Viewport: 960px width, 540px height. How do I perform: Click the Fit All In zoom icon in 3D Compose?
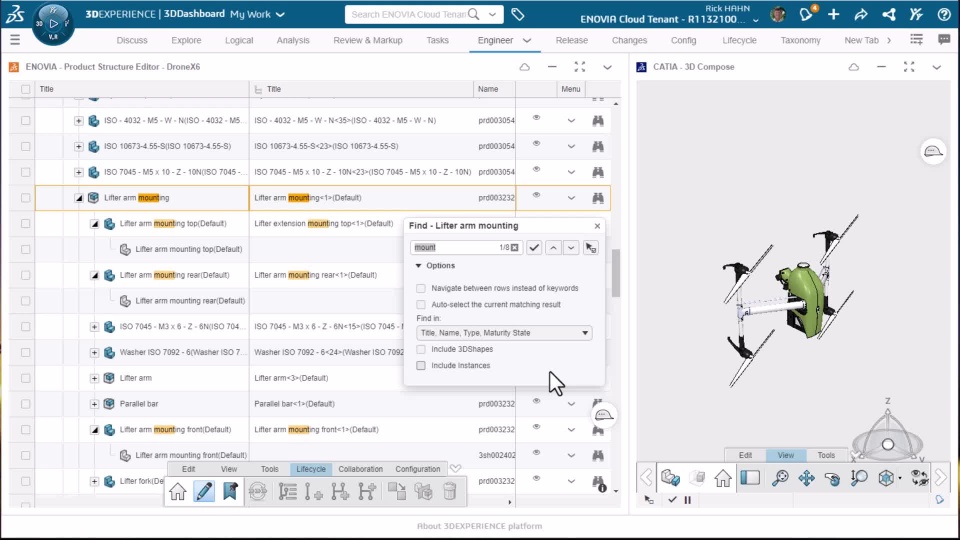click(780, 478)
